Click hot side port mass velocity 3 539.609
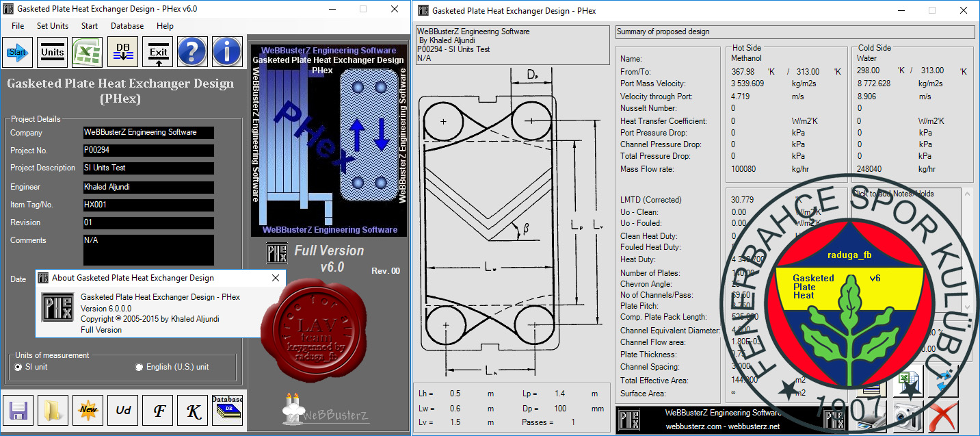The height and width of the screenshot is (436, 980). [747, 84]
